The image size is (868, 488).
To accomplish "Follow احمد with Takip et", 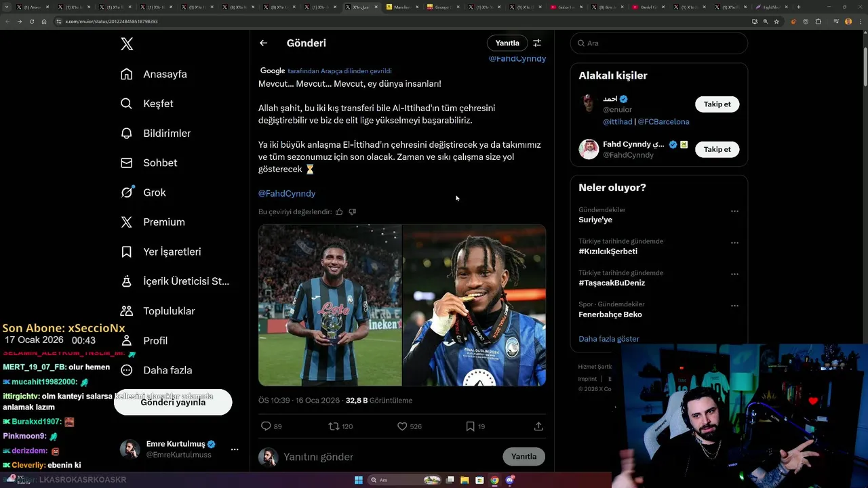I will [x=717, y=104].
